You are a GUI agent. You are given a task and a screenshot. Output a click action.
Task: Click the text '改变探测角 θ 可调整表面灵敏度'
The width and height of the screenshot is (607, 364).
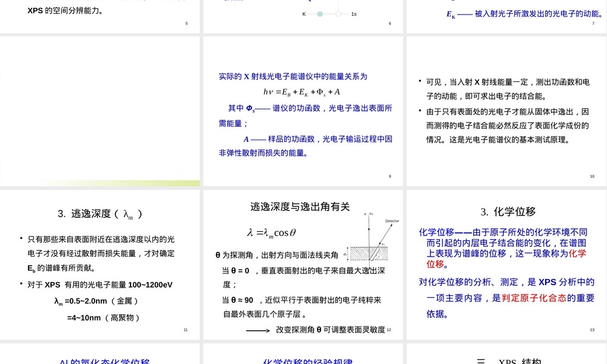(x=331, y=329)
